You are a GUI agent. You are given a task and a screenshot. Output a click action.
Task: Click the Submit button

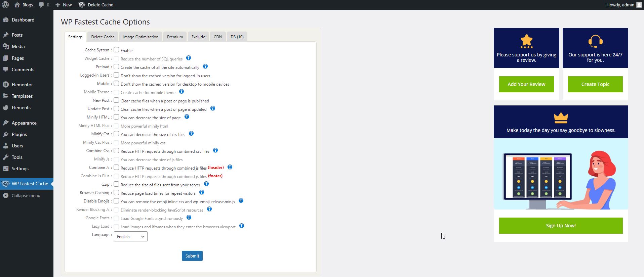pos(192,256)
